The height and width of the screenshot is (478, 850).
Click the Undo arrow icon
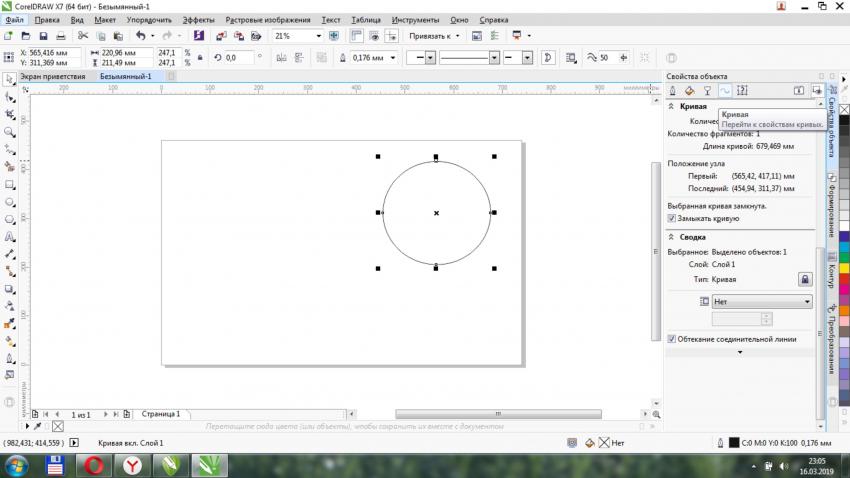pos(140,36)
